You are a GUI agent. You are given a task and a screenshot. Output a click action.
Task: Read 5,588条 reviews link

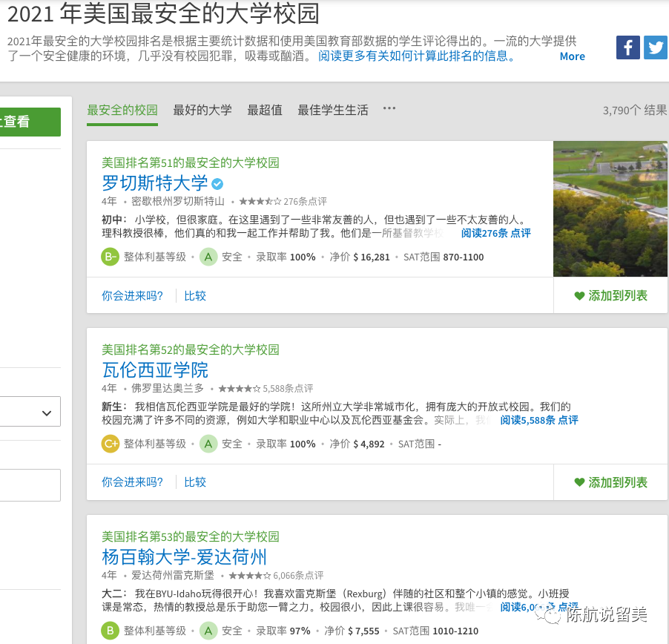pos(539,420)
